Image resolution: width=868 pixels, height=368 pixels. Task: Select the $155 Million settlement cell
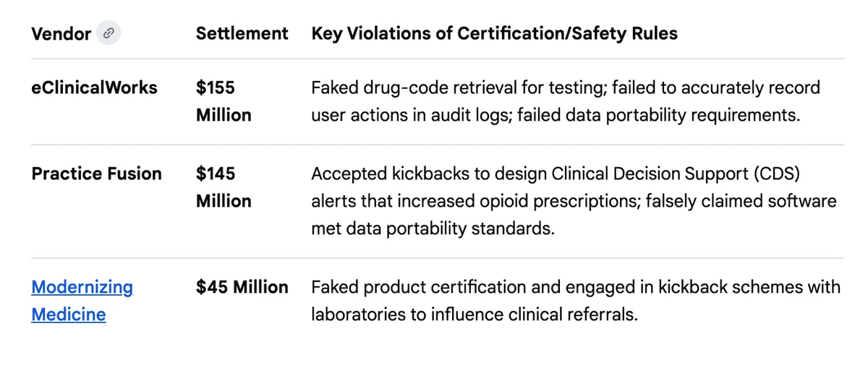point(224,101)
